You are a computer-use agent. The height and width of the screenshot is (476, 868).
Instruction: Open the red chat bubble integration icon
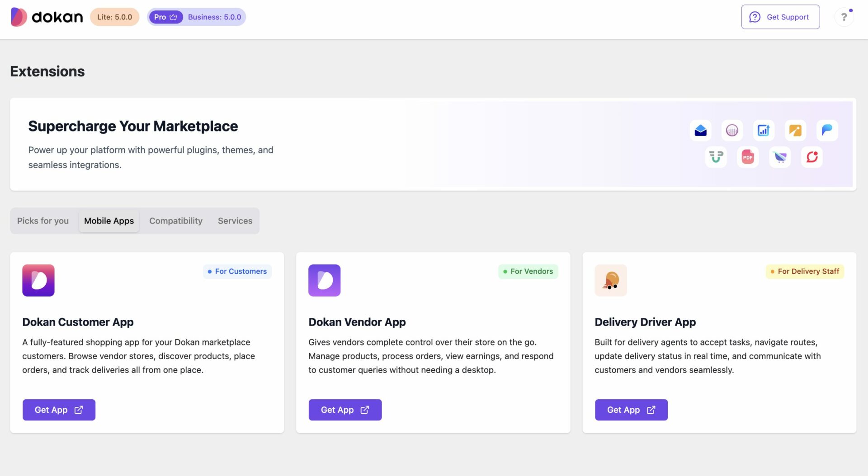[x=811, y=157]
